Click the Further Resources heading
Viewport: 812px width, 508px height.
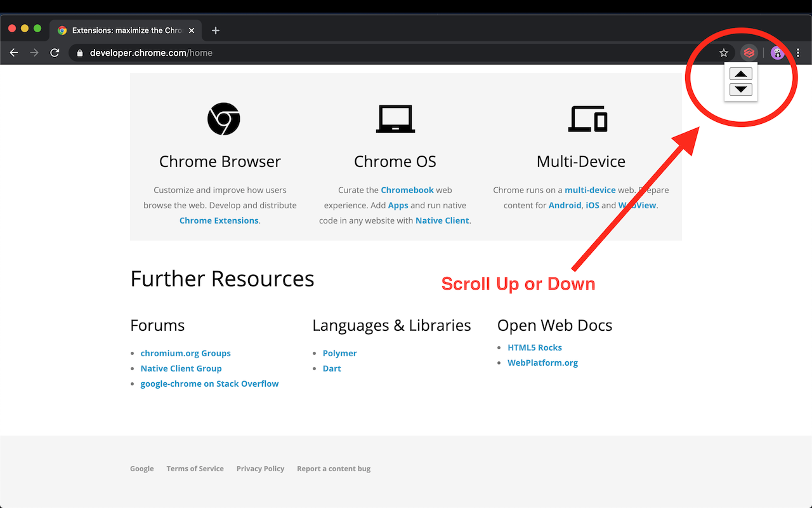click(222, 278)
